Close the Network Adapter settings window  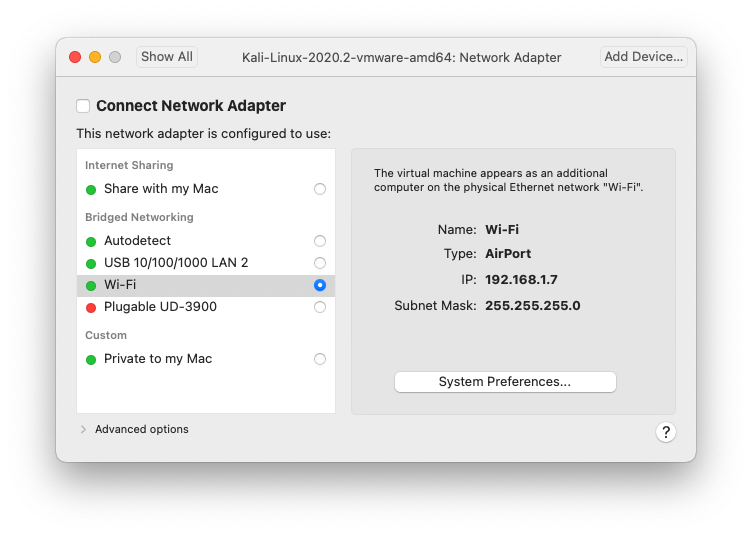(x=75, y=57)
